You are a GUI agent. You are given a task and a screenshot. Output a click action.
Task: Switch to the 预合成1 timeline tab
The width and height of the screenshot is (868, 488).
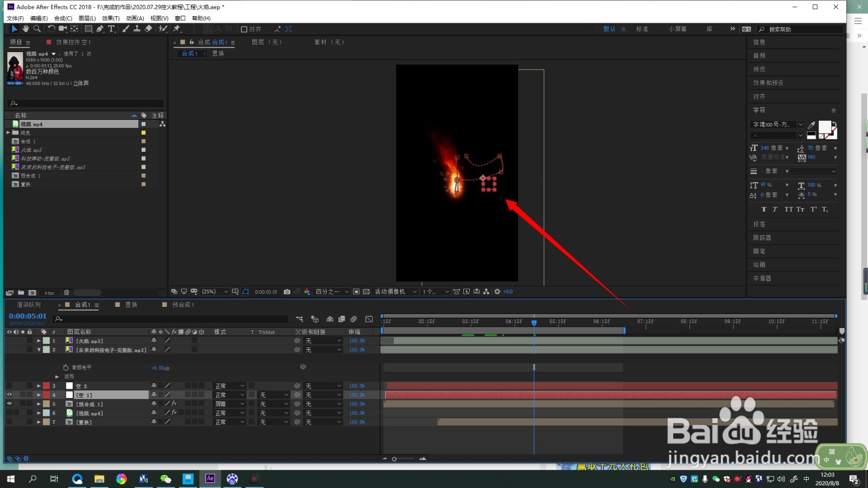[x=183, y=305]
